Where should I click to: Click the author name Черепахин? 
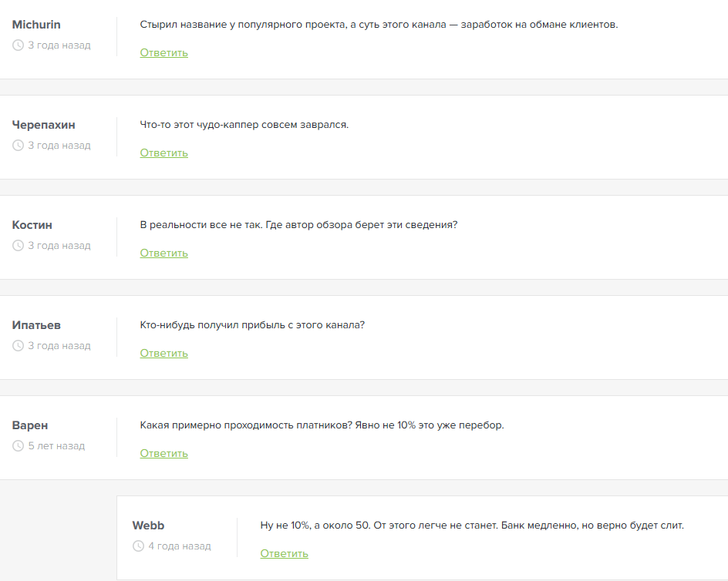[x=44, y=125]
